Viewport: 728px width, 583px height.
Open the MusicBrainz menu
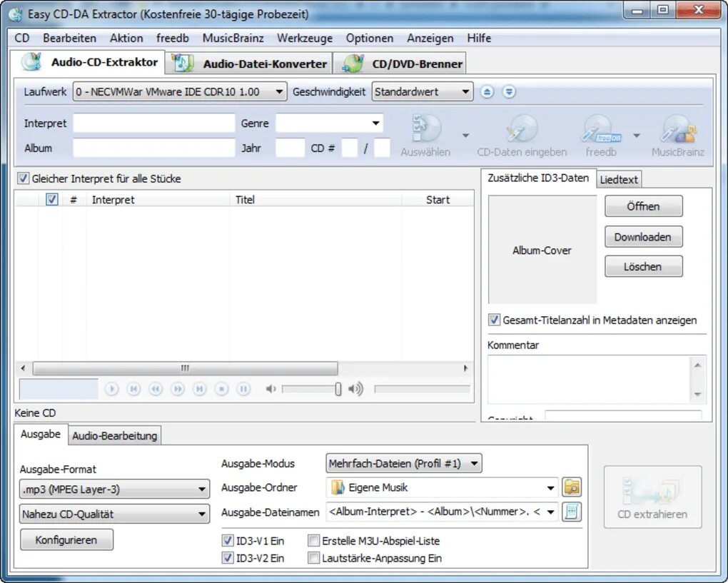[x=233, y=38]
